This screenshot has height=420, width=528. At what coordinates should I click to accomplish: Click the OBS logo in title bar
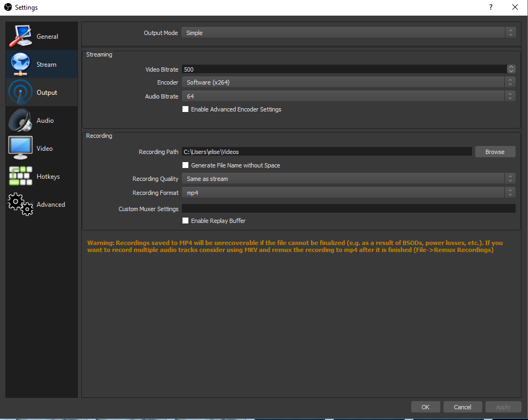coord(8,7)
